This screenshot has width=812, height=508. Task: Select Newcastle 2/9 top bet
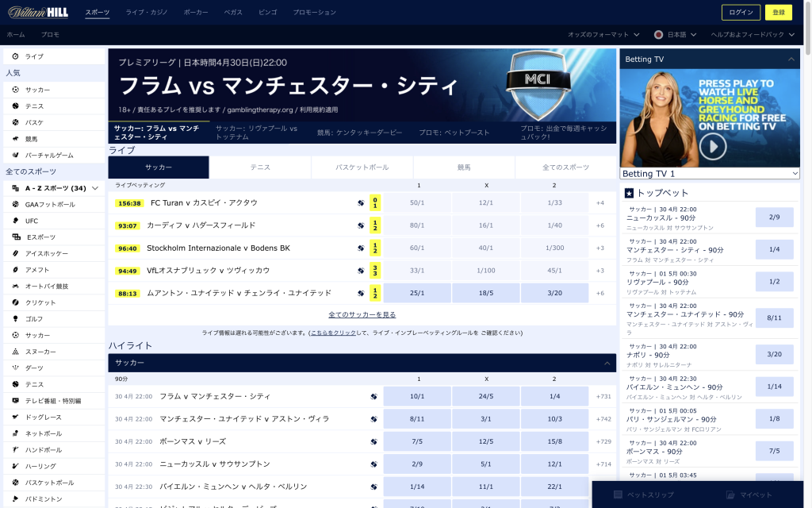774,217
